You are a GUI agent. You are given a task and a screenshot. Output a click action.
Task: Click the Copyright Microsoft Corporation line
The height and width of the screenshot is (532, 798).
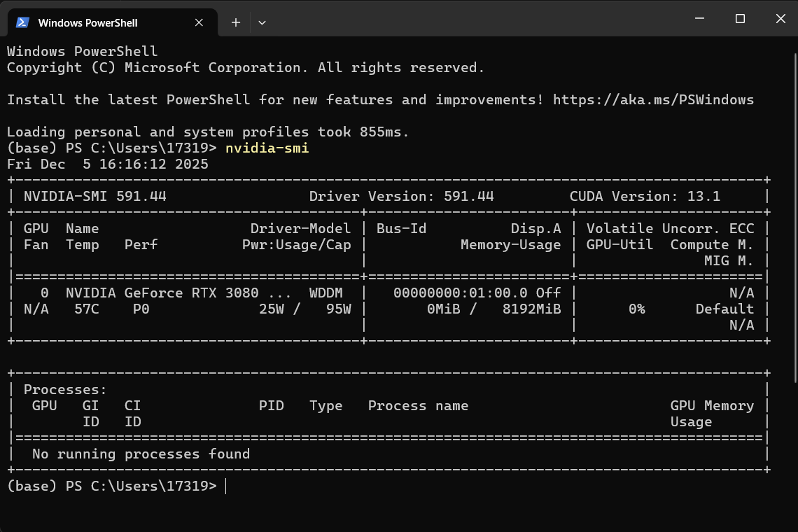tap(246, 68)
